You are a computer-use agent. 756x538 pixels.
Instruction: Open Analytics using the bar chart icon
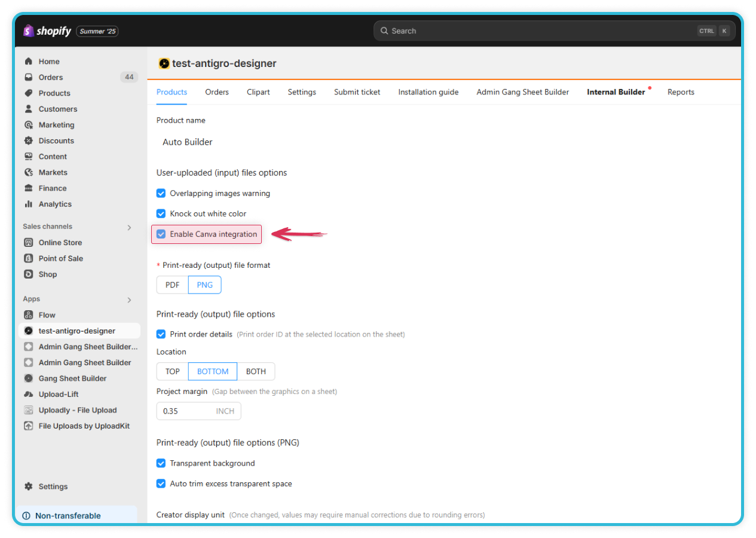click(28, 204)
